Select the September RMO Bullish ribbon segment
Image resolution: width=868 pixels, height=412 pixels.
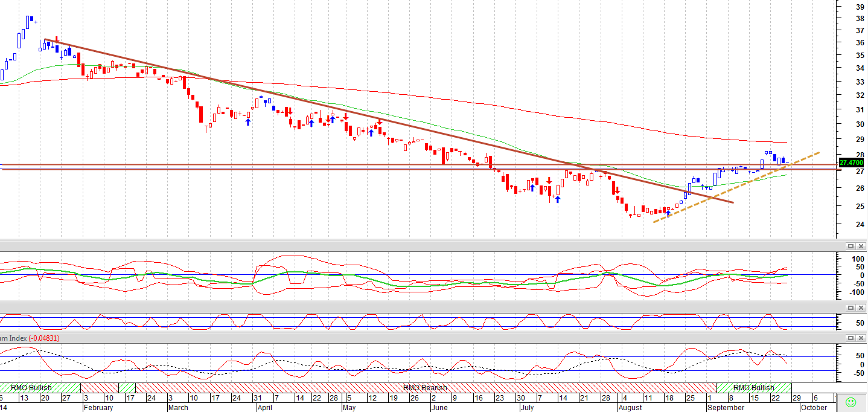tap(754, 387)
